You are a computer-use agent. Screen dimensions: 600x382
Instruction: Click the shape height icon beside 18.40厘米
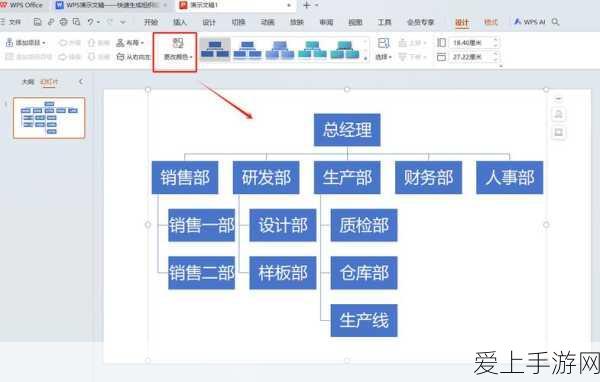point(441,42)
